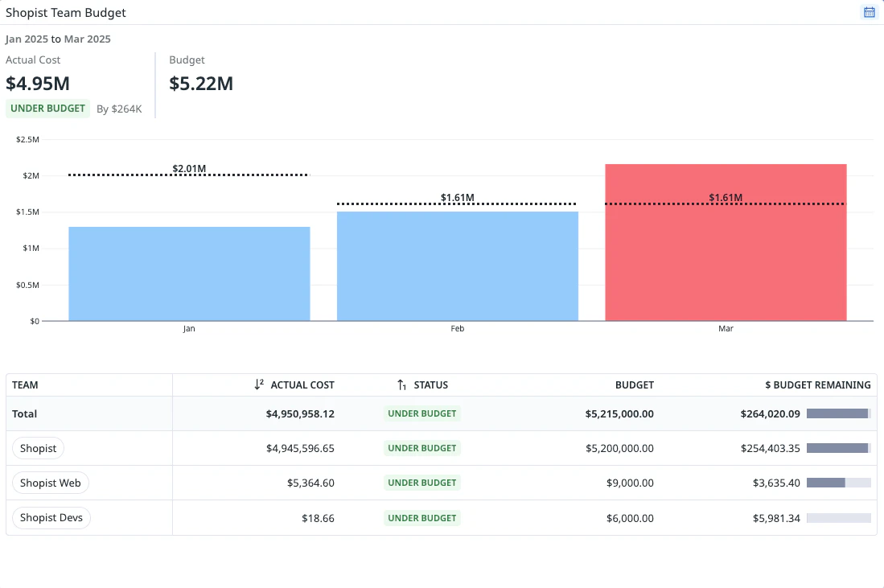Image resolution: width=884 pixels, height=588 pixels.
Task: Click the $1.61M March budget line label
Action: 726,197
